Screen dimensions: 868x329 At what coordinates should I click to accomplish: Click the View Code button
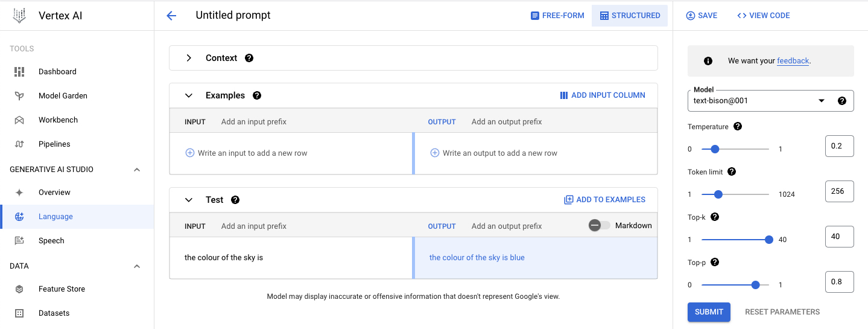point(763,16)
